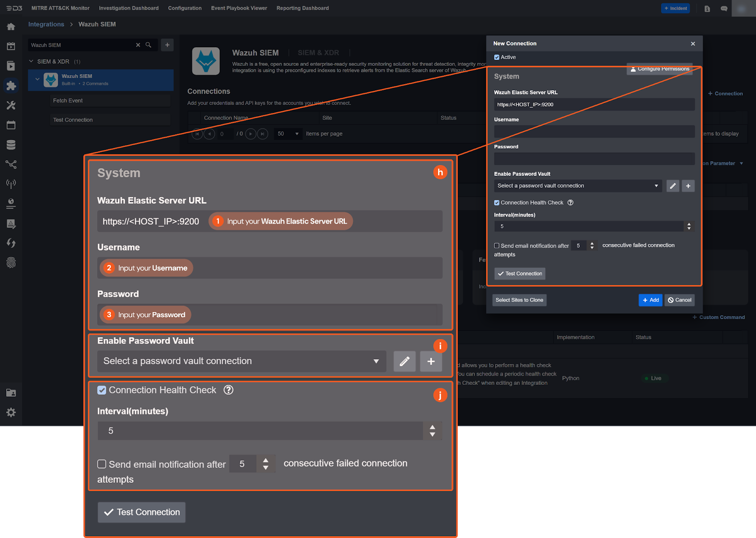
Task: Click the pencil edit password vault icon
Action: coord(673,186)
